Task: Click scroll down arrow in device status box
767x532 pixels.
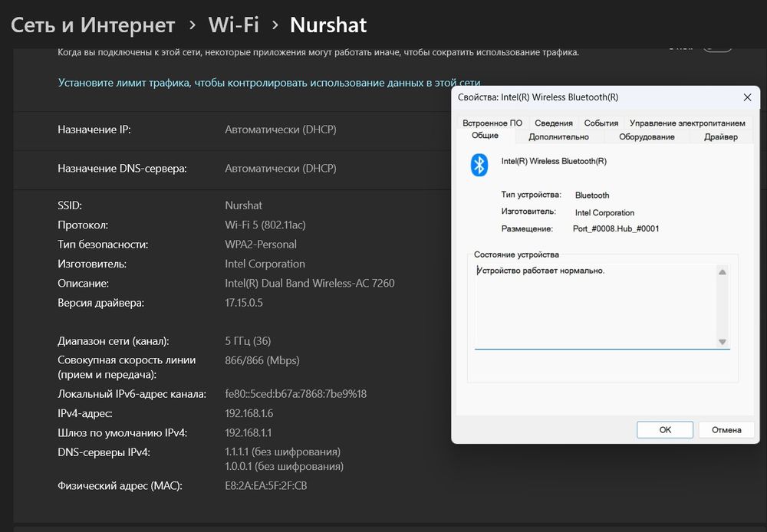Action: (x=723, y=342)
